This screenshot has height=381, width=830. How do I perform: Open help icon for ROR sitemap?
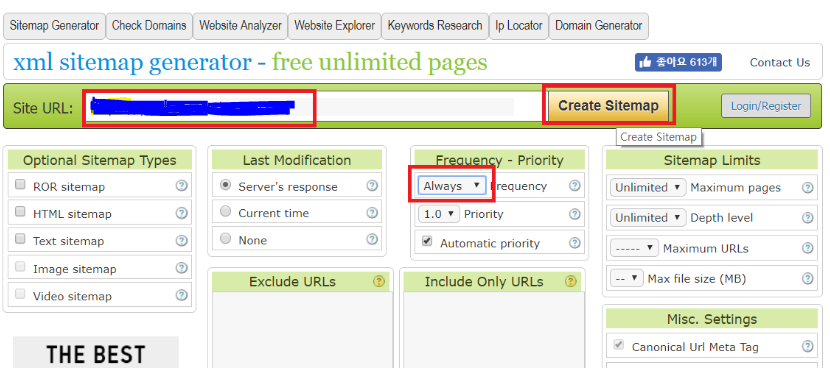coord(182,186)
